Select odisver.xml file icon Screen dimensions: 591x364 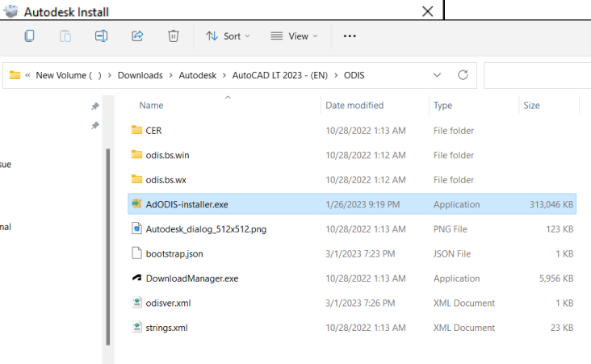pyautogui.click(x=136, y=303)
